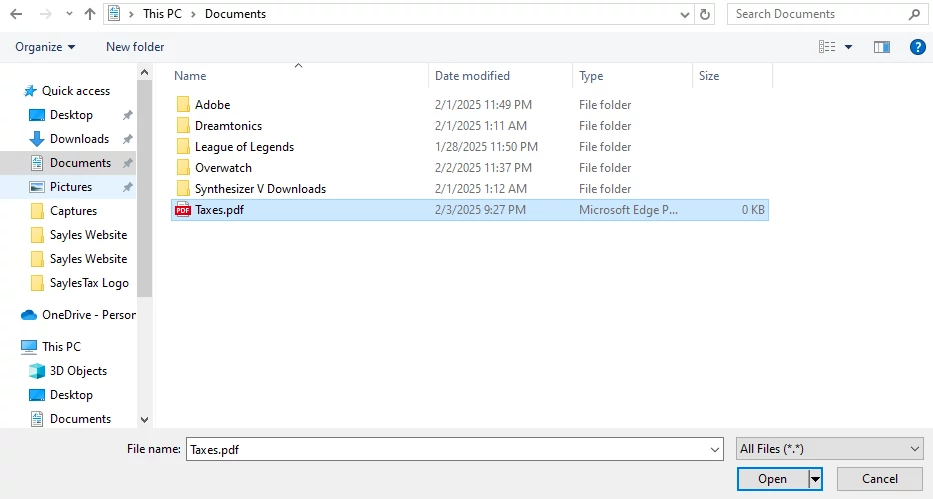Open the Adobe folder

212,105
